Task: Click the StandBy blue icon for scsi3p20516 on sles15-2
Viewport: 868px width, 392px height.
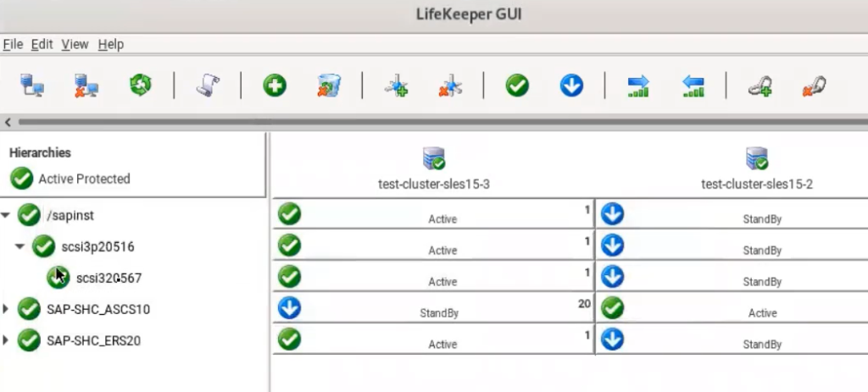Action: coord(612,246)
